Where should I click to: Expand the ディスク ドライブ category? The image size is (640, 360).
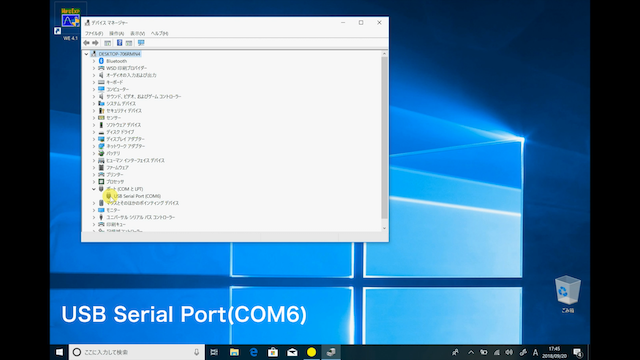pyautogui.click(x=94, y=132)
